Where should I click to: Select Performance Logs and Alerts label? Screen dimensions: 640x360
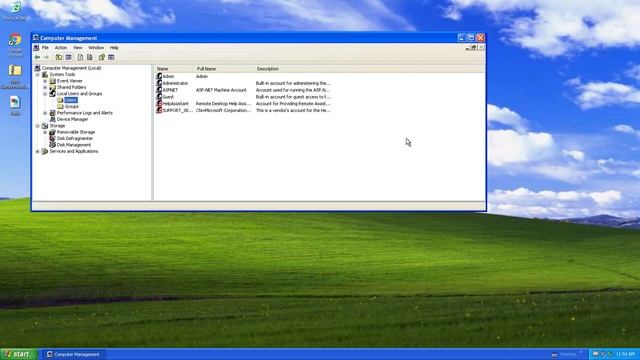click(84, 113)
